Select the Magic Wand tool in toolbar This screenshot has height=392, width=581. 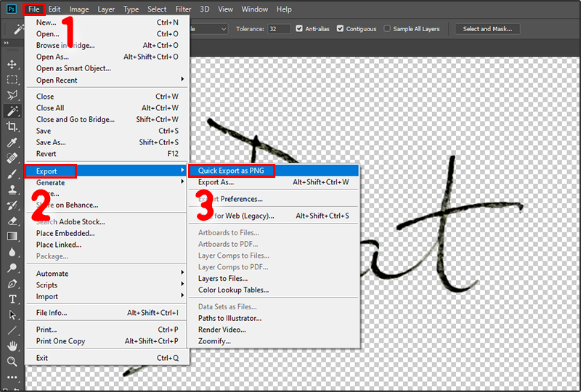pyautogui.click(x=12, y=111)
